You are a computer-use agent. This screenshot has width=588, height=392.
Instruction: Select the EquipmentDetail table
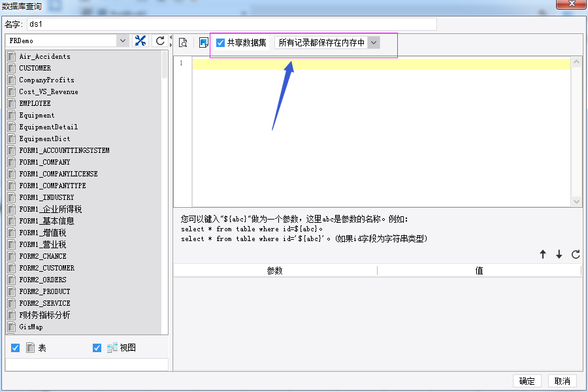[48, 127]
